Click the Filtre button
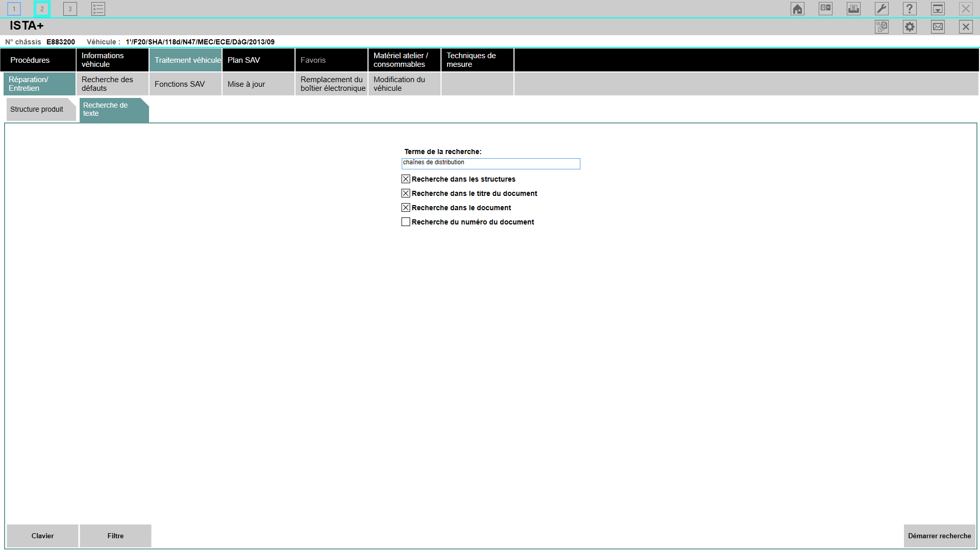 (x=115, y=536)
